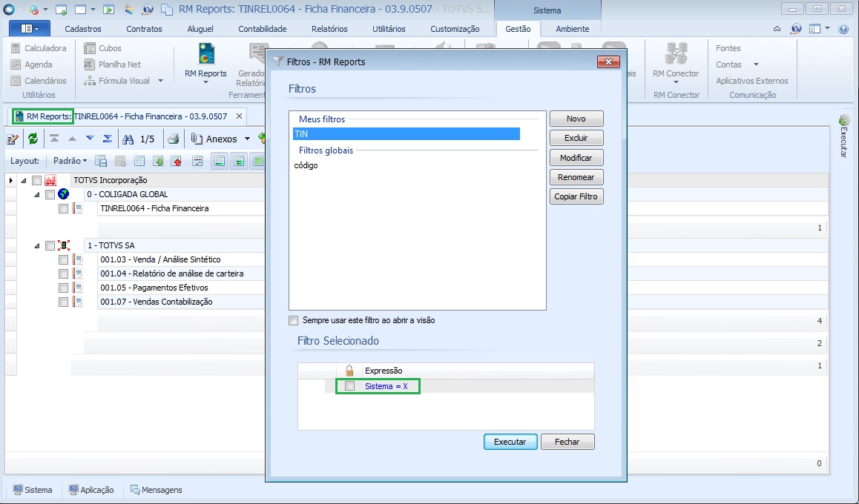Open the Anexos dropdown arrow
This screenshot has width=859, height=504.
(247, 139)
